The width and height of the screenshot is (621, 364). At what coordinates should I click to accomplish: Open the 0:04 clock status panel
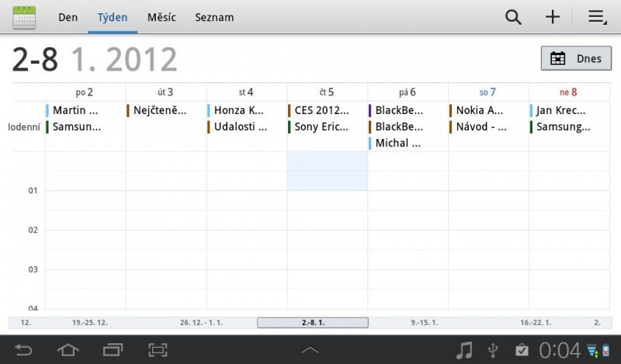pos(560,351)
